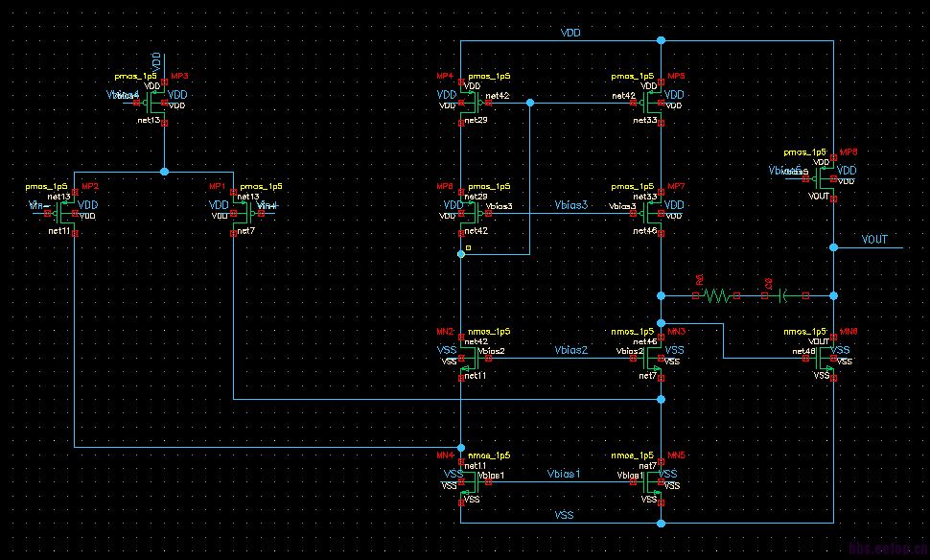The image size is (930, 560).
Task: Select the MP7 PMOS transistor symbol
Action: (x=649, y=212)
